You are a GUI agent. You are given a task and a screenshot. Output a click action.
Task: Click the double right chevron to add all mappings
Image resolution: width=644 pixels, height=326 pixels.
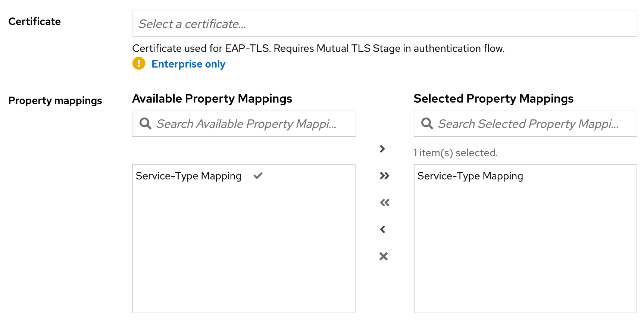(x=384, y=176)
